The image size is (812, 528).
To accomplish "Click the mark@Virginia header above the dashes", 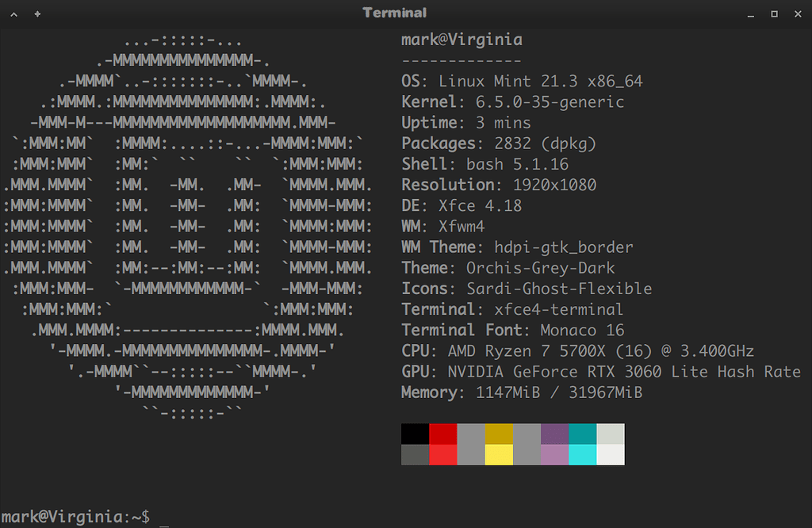I will click(x=462, y=40).
